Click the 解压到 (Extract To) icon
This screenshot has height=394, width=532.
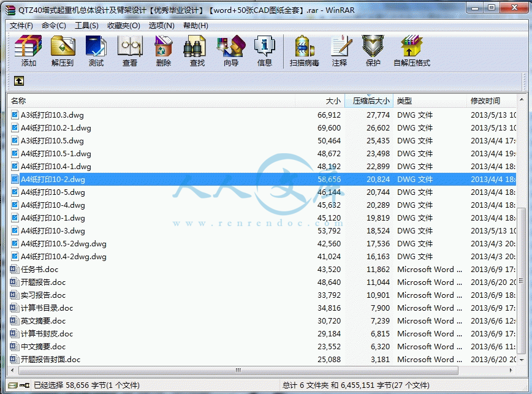point(63,51)
